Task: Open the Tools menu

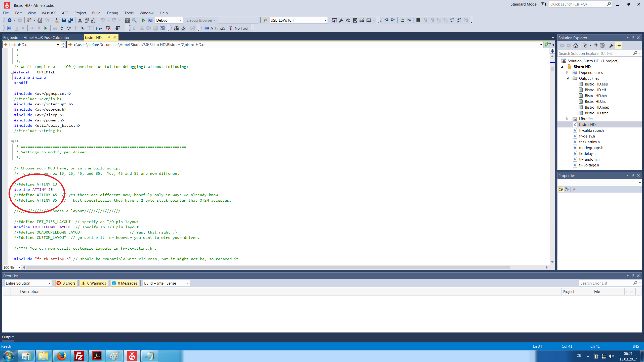Action: (129, 13)
